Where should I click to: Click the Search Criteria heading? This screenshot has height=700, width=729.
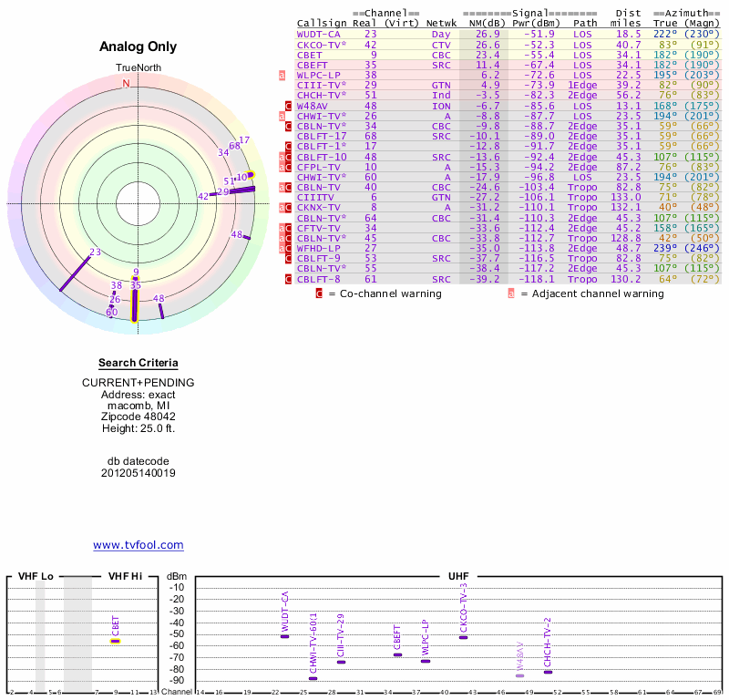point(138,363)
